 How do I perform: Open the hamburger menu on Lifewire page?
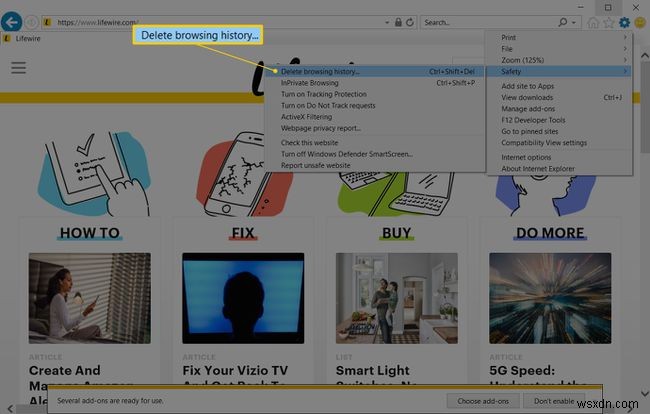[x=18, y=68]
